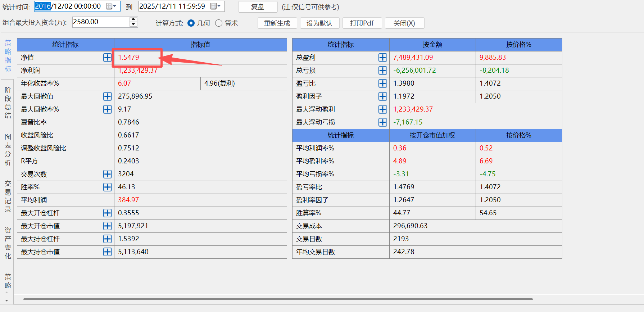Switch to the 阶段总结 side tab

pos(8,103)
